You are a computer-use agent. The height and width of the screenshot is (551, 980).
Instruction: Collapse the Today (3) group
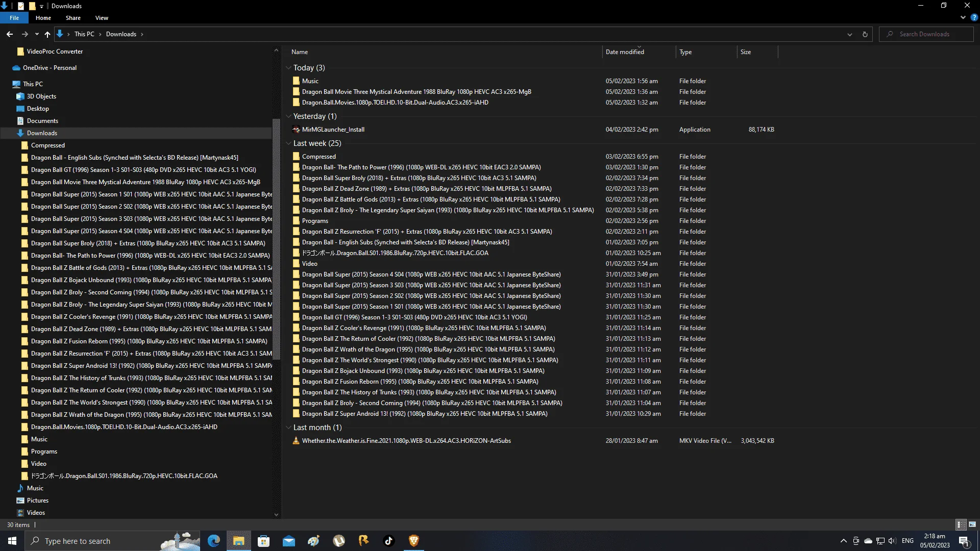(x=289, y=68)
